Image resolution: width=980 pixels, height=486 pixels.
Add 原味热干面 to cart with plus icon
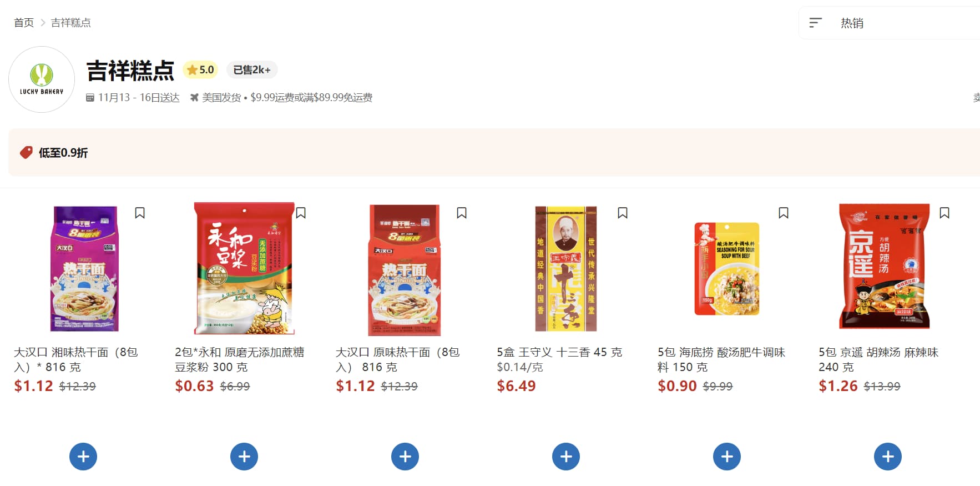pos(405,457)
